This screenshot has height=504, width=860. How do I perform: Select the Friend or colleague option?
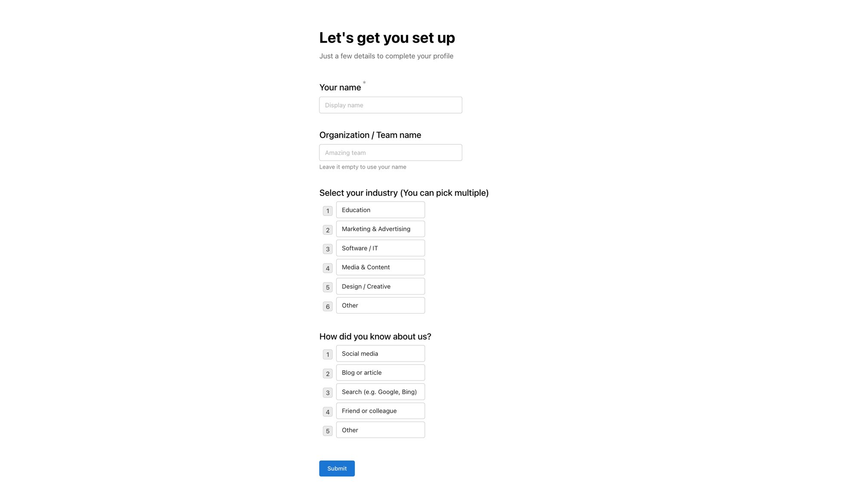[380, 411]
